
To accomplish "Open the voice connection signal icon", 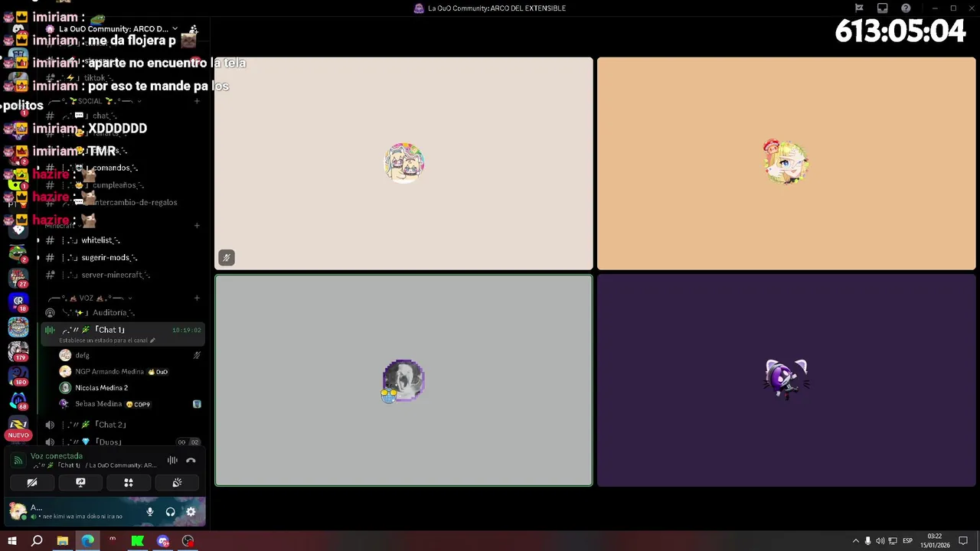I will [18, 461].
